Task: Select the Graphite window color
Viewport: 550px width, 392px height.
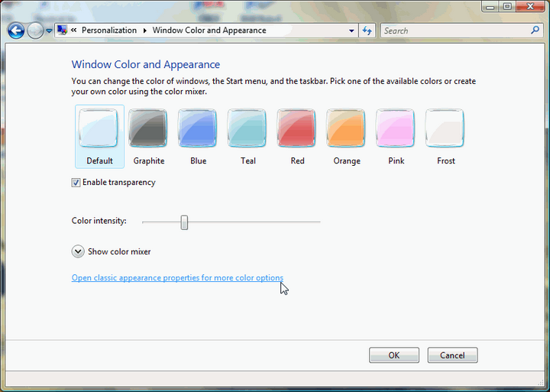Action: click(x=148, y=128)
